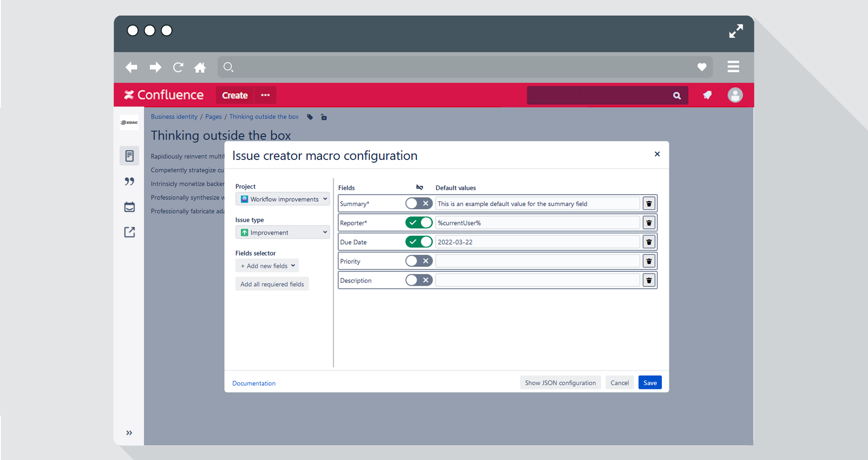Viewport: 868px width, 460px height.
Task: Open the Project dropdown showing Workflow improvements
Action: click(x=282, y=199)
